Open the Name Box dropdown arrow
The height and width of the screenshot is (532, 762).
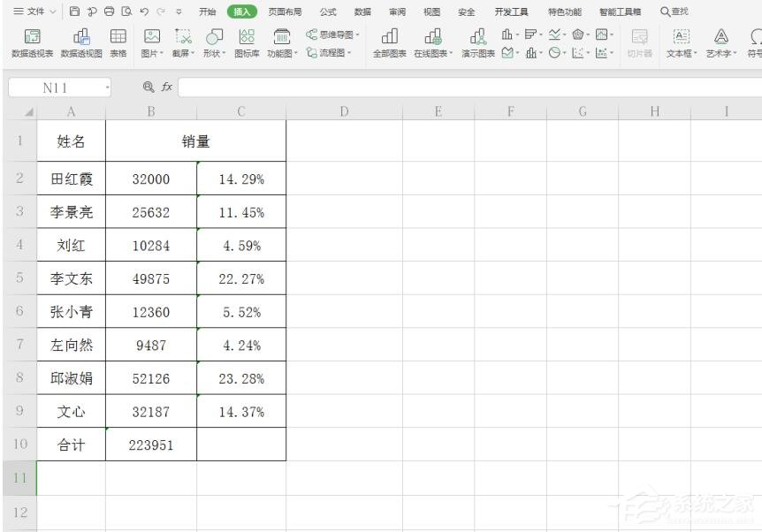click(x=108, y=87)
